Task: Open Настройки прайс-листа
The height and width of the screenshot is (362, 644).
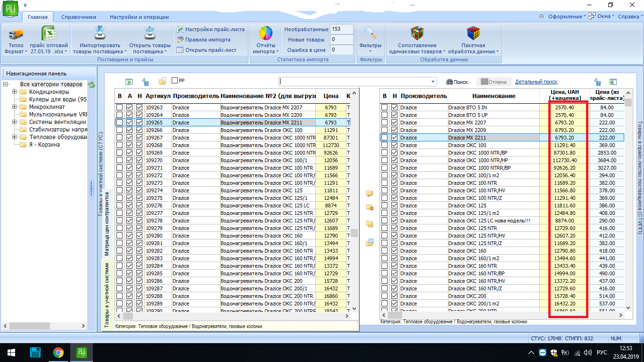Action: click(210, 29)
